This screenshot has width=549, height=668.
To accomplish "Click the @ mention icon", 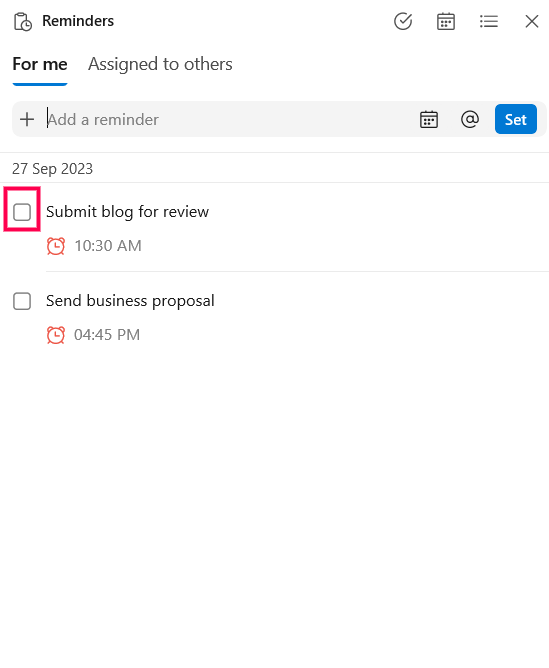I will coord(470,119).
